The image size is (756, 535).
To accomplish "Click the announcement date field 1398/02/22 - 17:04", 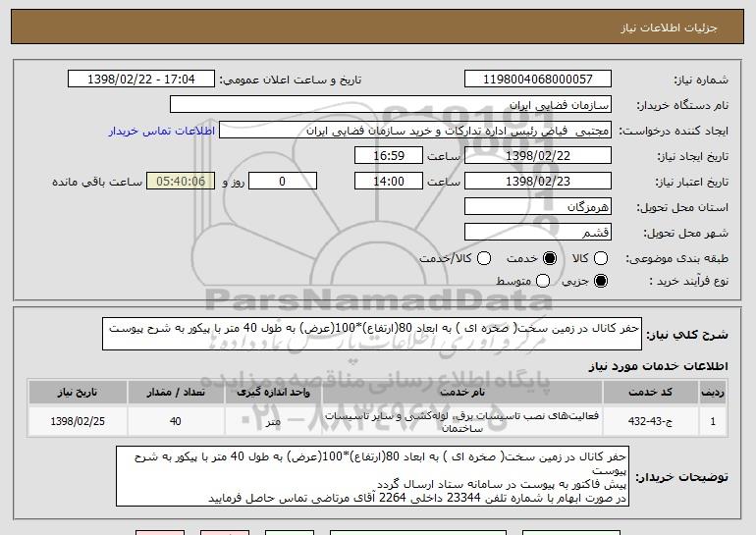I will click(141, 80).
